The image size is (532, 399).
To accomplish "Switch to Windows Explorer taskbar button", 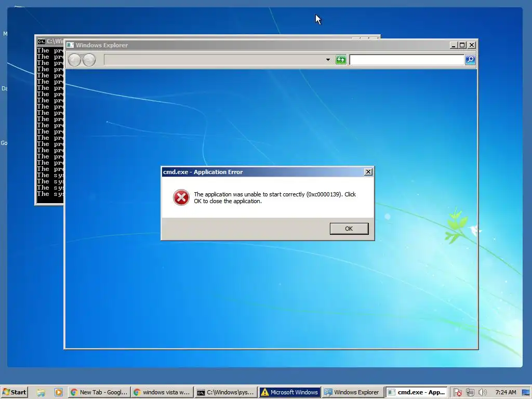I will pos(353,392).
